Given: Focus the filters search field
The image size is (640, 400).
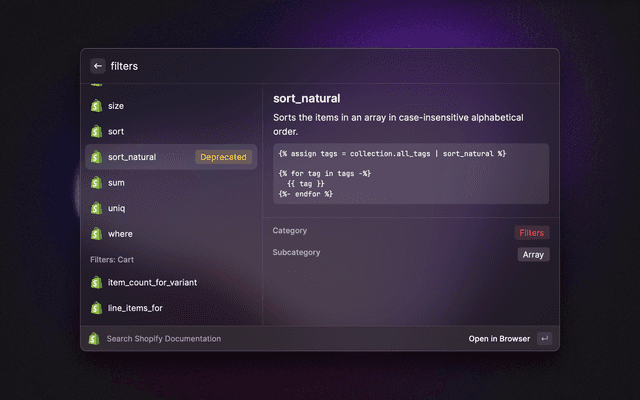Looking at the screenshot, I should tap(300, 66).
